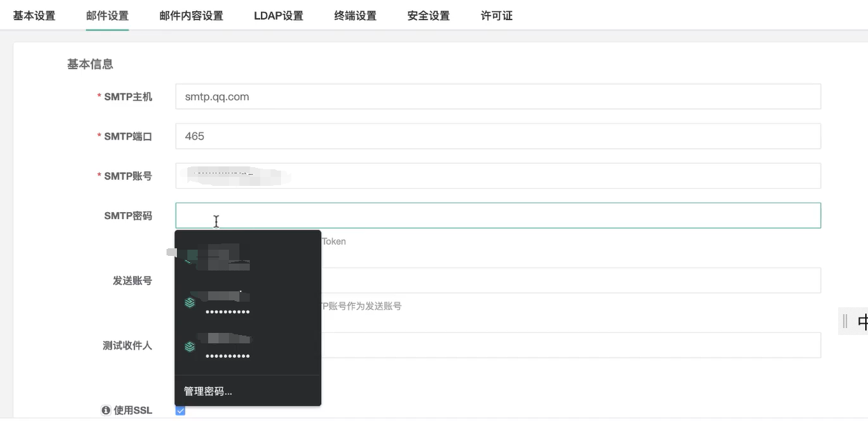Open 管理密码 from the password dropdown

pos(208,391)
